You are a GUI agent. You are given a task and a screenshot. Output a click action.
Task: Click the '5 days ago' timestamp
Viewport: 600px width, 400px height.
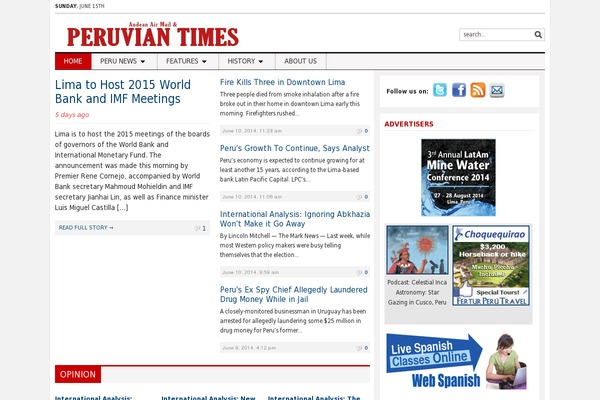[72, 114]
